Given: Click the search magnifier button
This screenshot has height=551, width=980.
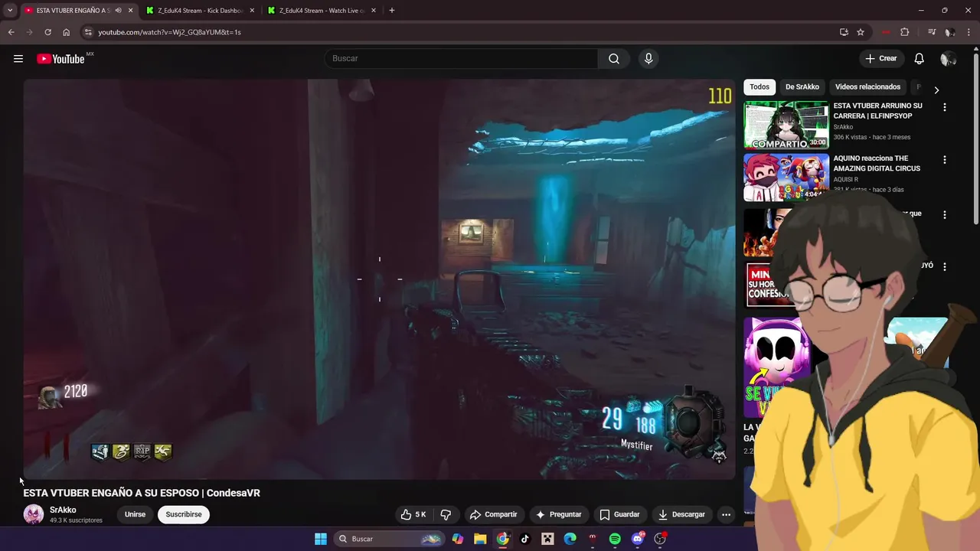Looking at the screenshot, I should pyautogui.click(x=614, y=59).
